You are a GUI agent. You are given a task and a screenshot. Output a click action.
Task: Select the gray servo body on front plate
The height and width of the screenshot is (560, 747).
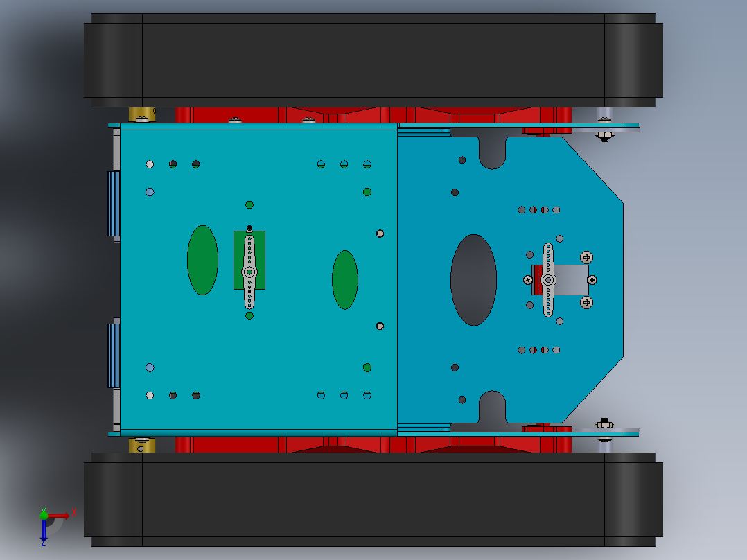[572, 280]
